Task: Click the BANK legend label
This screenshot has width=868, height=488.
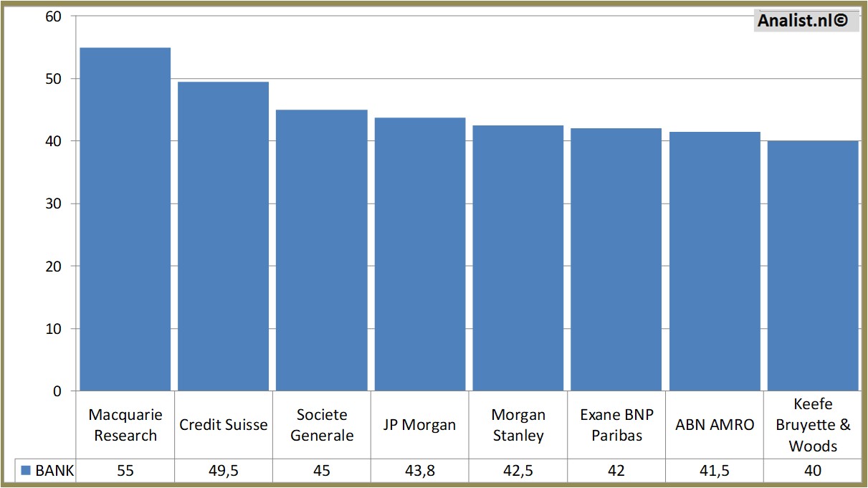Action: (x=54, y=471)
